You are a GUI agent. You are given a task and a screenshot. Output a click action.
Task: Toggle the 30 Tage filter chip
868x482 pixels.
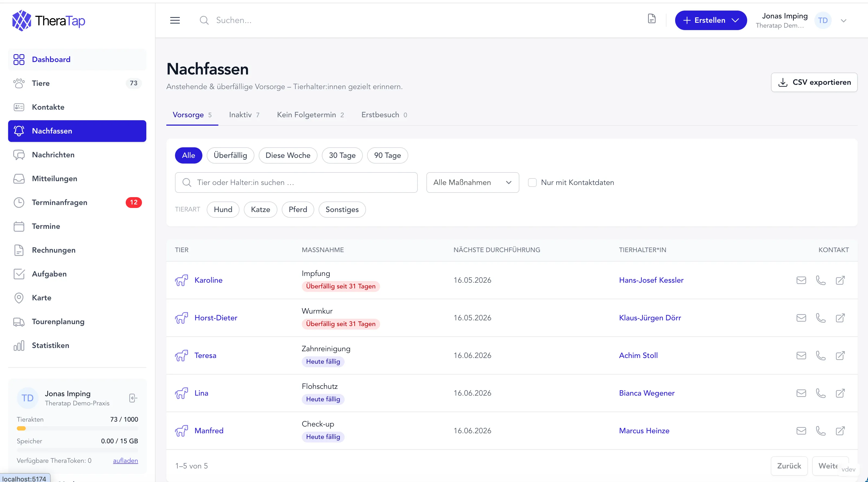point(342,156)
